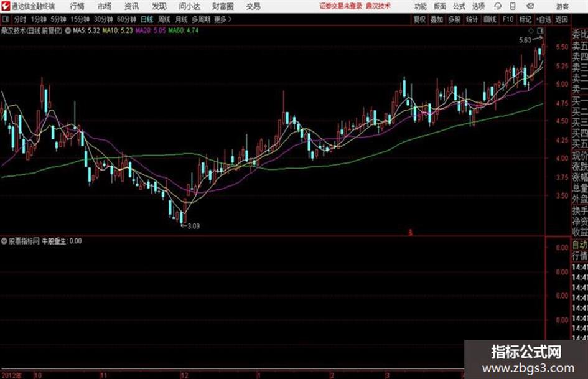Click the 复权 button
588x379 pixels.
tap(419, 19)
